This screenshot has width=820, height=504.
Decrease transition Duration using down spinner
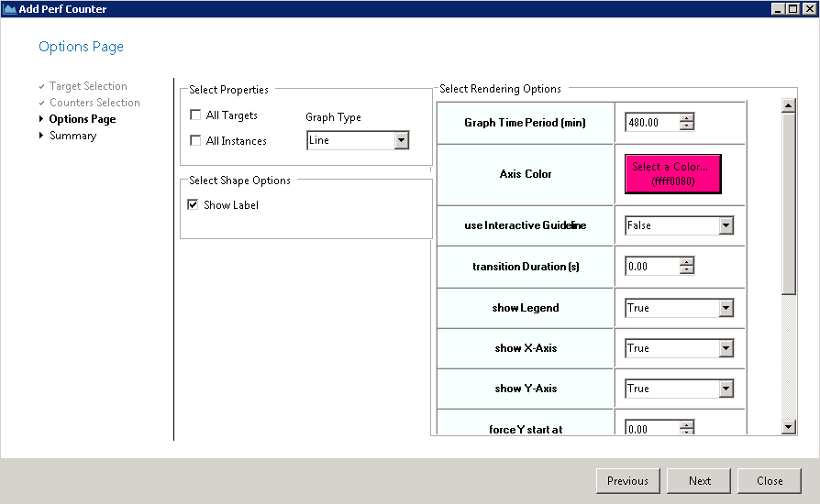(687, 270)
